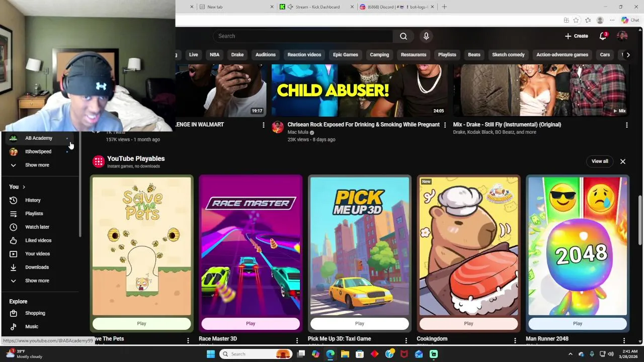The width and height of the screenshot is (644, 362).
Task: Open the AB Academy subscription
Action: coord(40,138)
